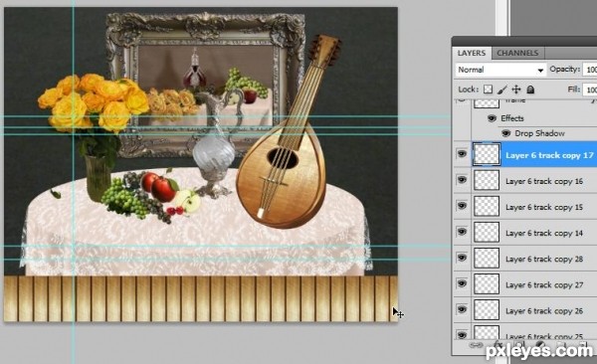Select Layer 6 track copy 15 layer
Screen dimensions: 597x364
tap(533, 206)
